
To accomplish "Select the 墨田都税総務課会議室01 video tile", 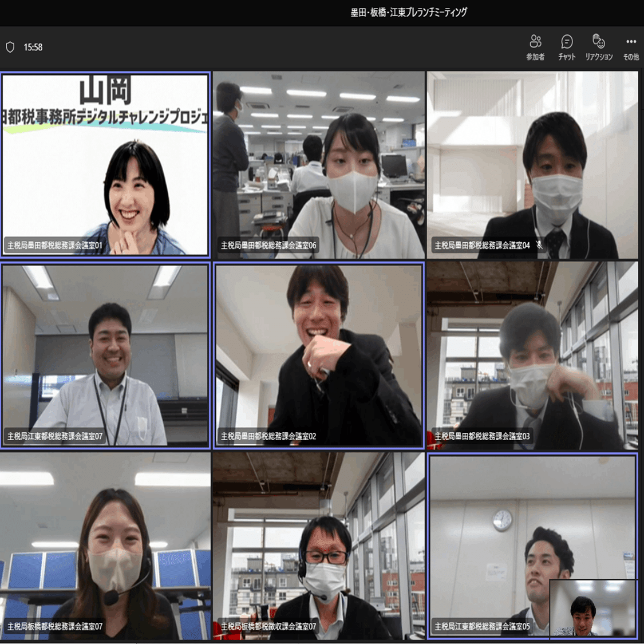I will click(x=105, y=165).
